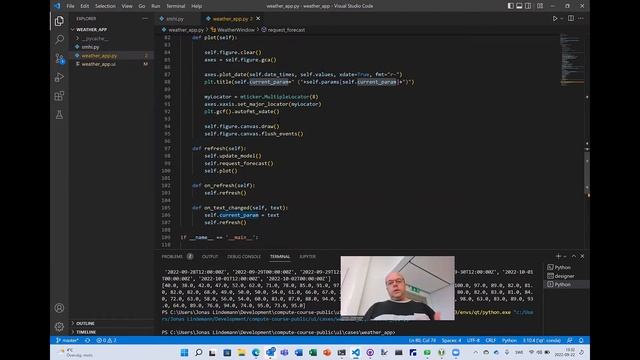Viewport: 640px width, 360px height.
Task: Open the Terminal menu
Action: [176, 6]
